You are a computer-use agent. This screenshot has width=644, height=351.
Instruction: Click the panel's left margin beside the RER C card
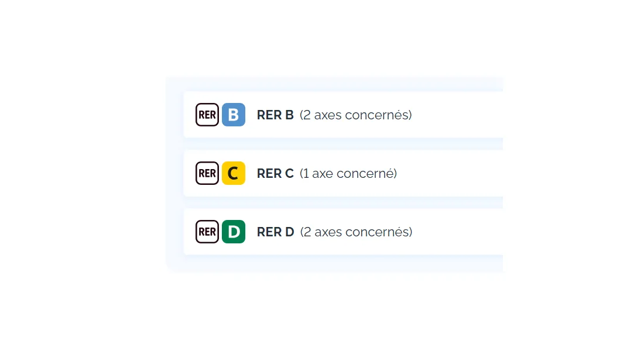tap(175, 173)
